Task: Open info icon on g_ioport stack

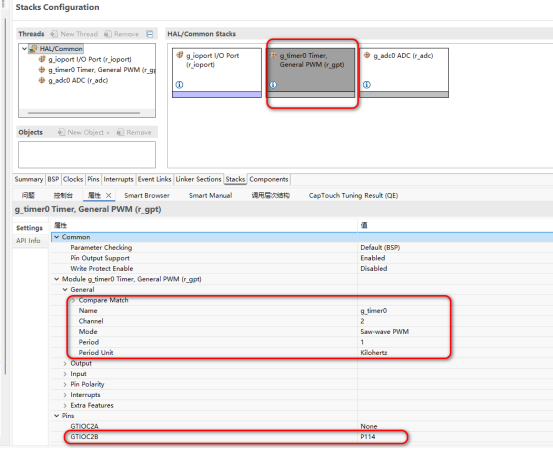Action: (x=180, y=85)
